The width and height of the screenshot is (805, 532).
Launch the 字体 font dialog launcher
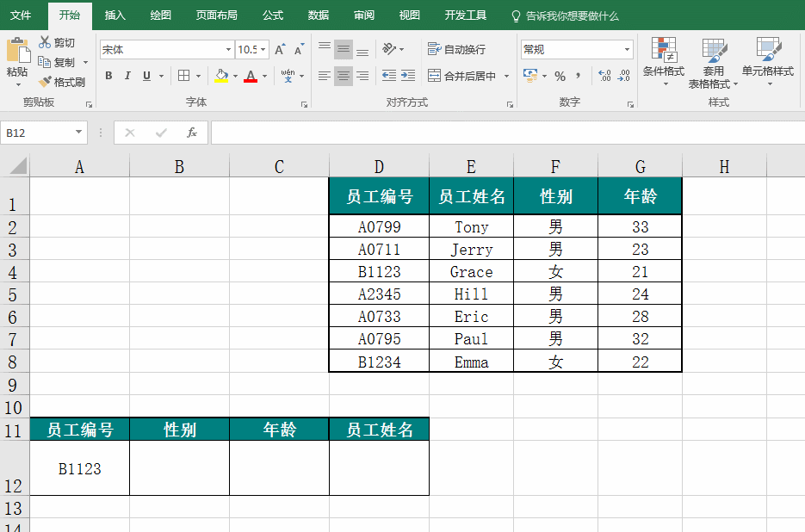click(304, 104)
